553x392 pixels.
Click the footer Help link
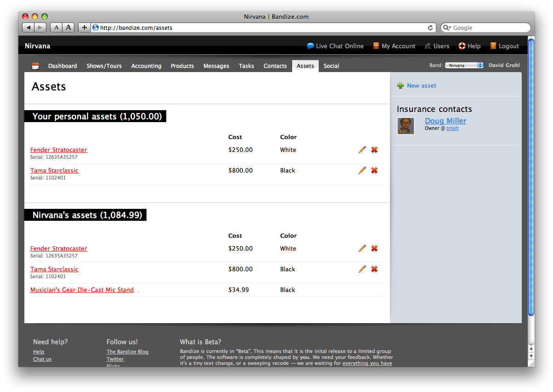click(39, 352)
